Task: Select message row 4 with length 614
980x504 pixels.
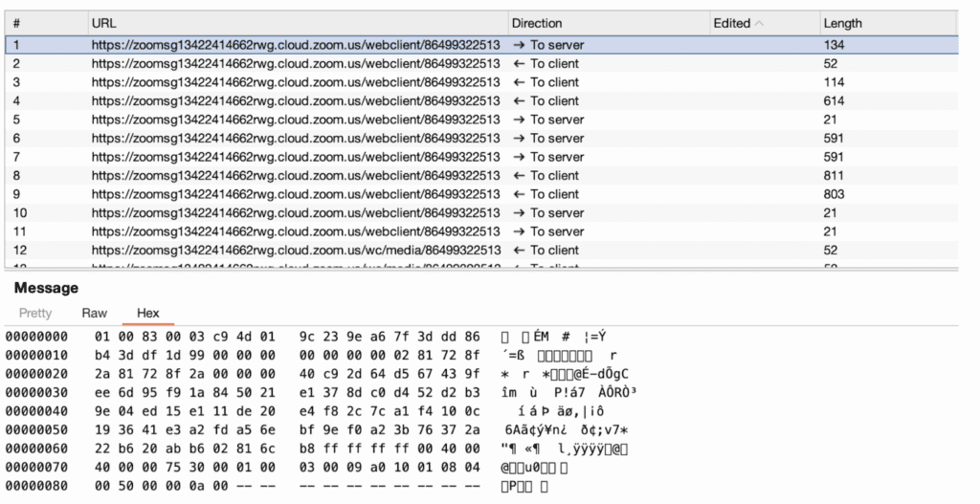Action: point(481,101)
